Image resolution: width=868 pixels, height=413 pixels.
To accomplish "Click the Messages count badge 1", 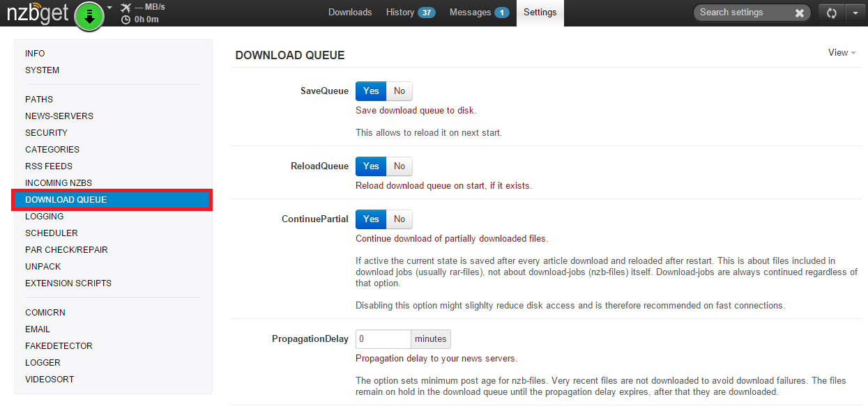I will click(501, 13).
